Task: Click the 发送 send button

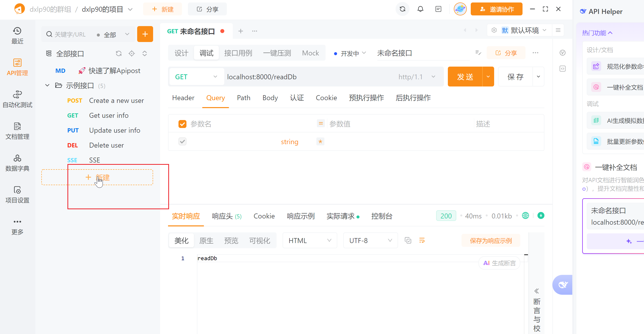Action: tap(465, 77)
